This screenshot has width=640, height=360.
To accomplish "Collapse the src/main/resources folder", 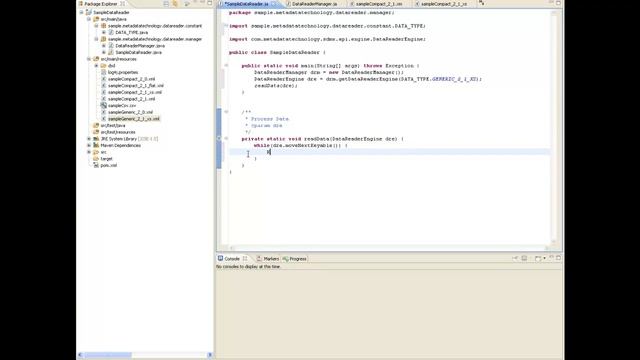I will point(89,59).
